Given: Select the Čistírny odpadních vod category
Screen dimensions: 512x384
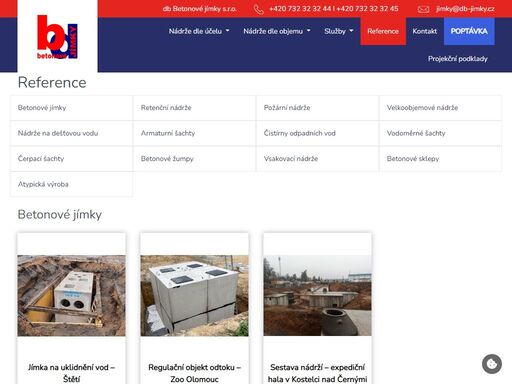Looking at the screenshot, I should [317, 133].
